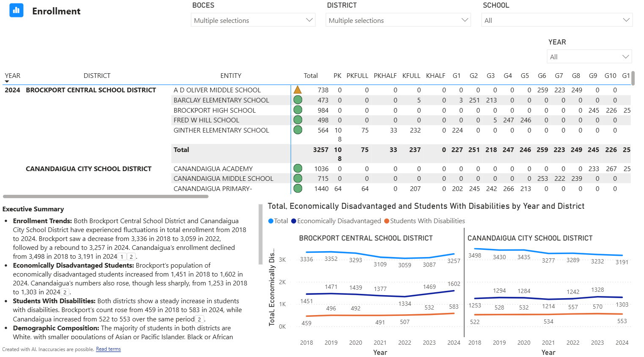Click green status circle for Barclay Elementary School
The height and width of the screenshot is (357, 644).
298,100
